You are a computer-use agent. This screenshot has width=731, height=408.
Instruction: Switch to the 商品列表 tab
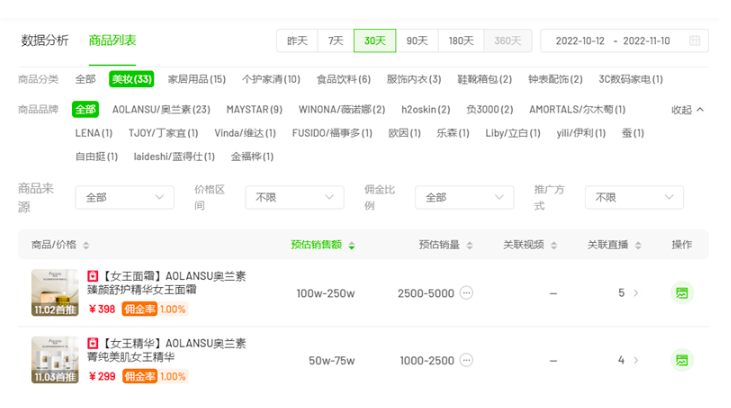(112, 41)
